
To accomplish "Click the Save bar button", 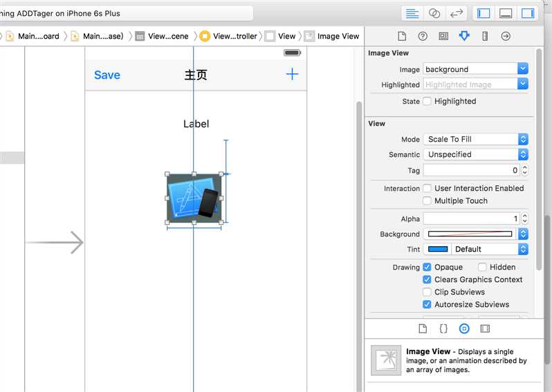I will [107, 75].
